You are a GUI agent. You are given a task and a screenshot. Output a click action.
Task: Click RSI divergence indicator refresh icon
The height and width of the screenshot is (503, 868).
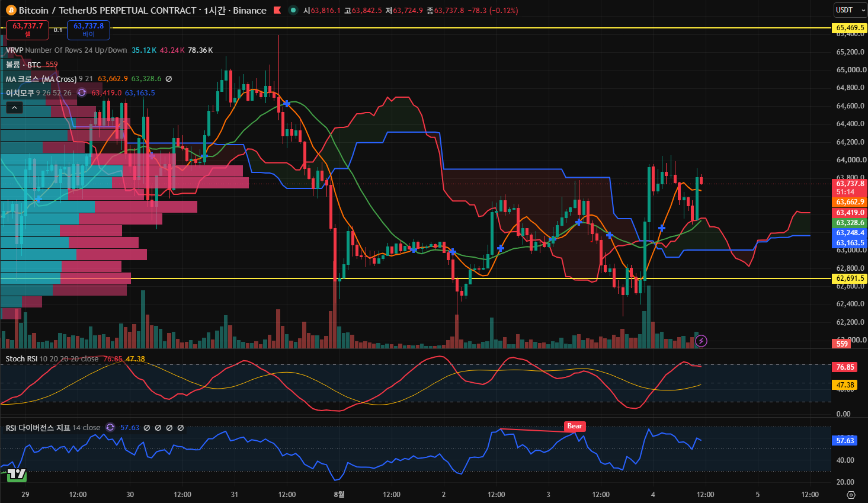(x=110, y=427)
